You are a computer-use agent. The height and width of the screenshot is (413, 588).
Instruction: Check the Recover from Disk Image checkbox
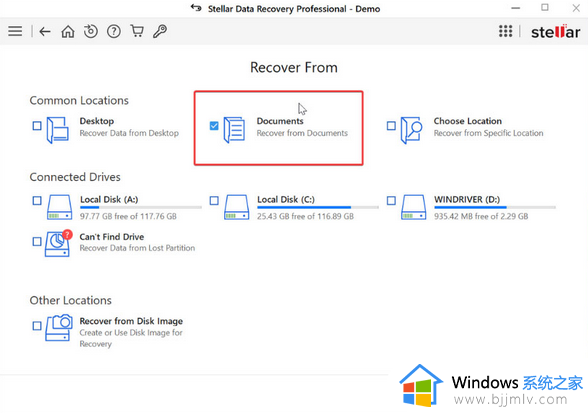coord(37,326)
